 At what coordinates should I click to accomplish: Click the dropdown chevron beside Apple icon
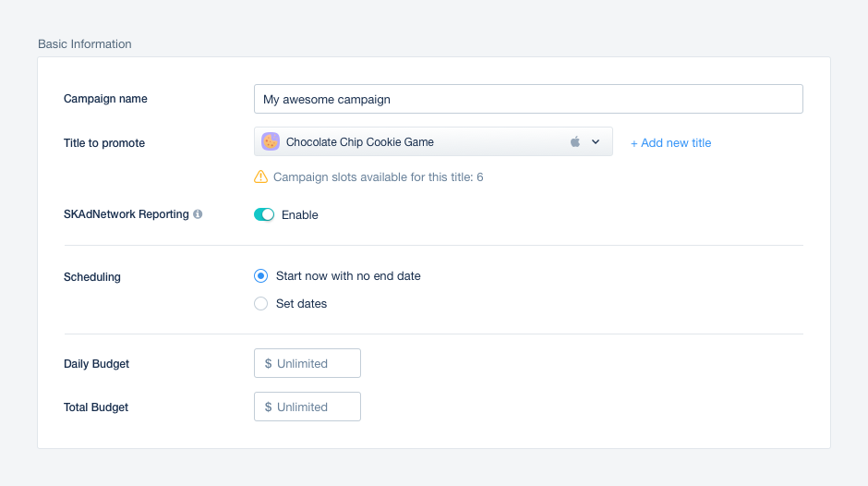pos(596,142)
